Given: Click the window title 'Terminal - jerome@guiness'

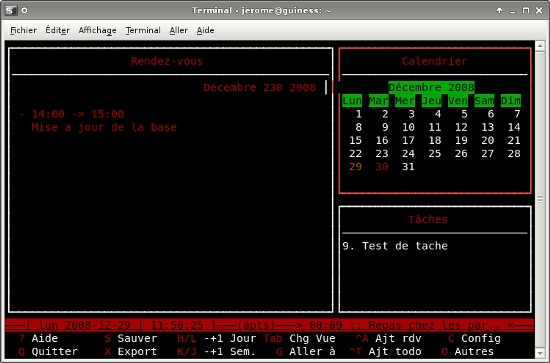Looking at the screenshot, I should [261, 11].
